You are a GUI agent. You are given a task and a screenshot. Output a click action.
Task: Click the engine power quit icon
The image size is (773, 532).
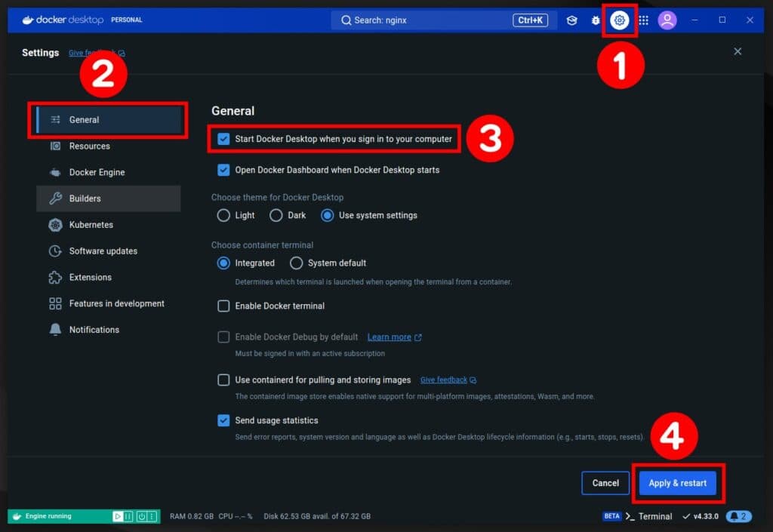[141, 515]
